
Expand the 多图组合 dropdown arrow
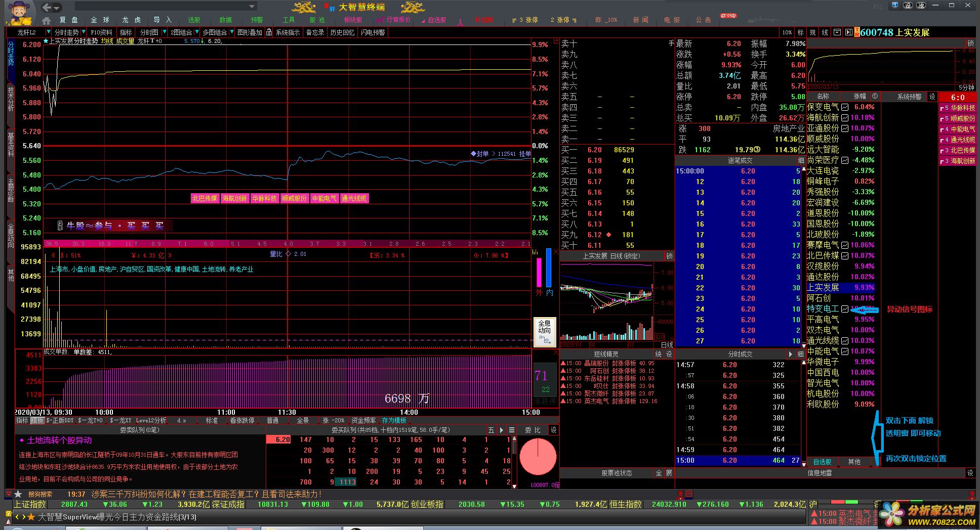tap(231, 32)
